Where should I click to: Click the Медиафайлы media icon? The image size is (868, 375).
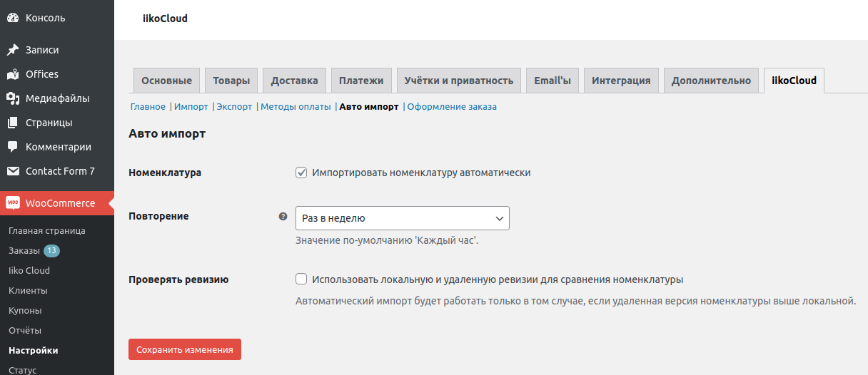point(13,98)
